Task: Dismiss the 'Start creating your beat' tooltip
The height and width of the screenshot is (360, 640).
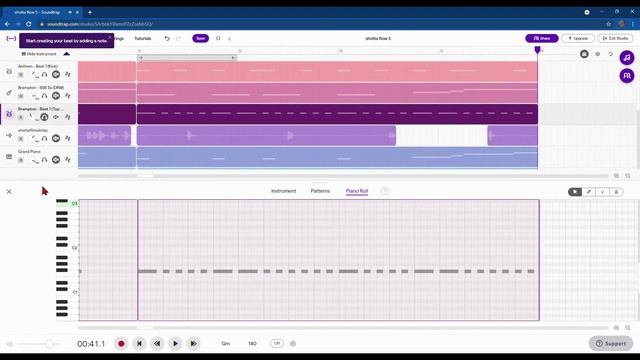Action: tap(109, 37)
